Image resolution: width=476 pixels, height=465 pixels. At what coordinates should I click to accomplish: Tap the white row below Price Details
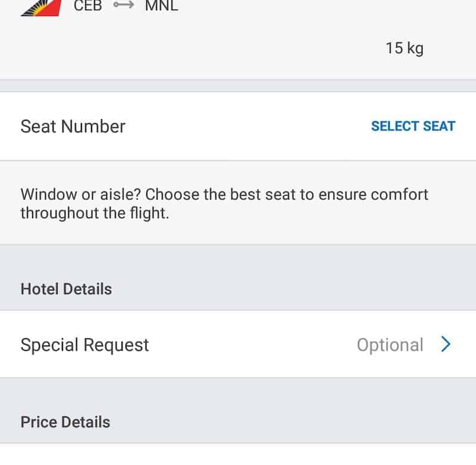pyautogui.click(x=238, y=455)
